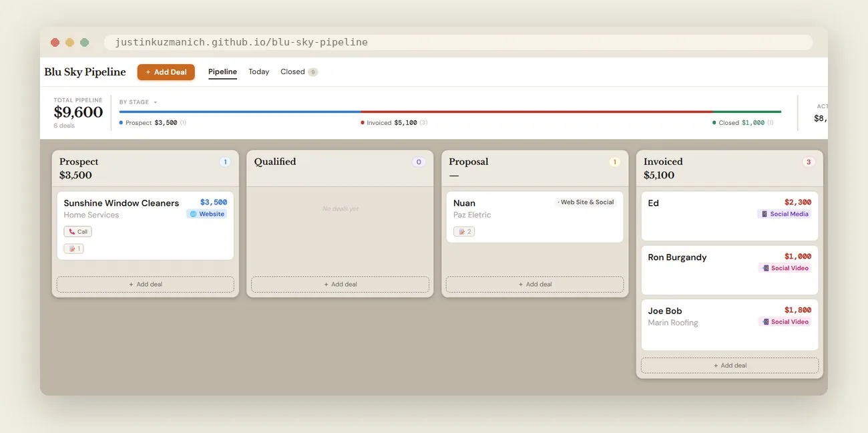868x433 pixels.
Task: Open the Joe Bob Marin Roofing deal card
Action: [730, 325]
